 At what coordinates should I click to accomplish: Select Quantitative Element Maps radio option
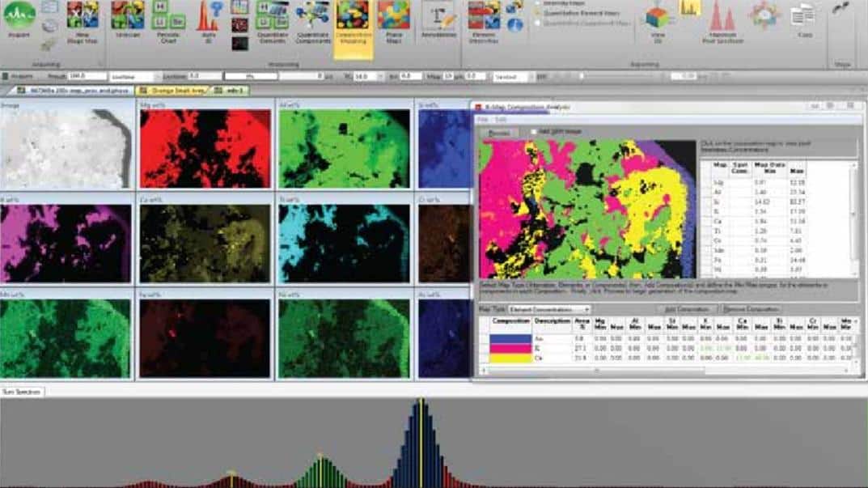[x=538, y=13]
